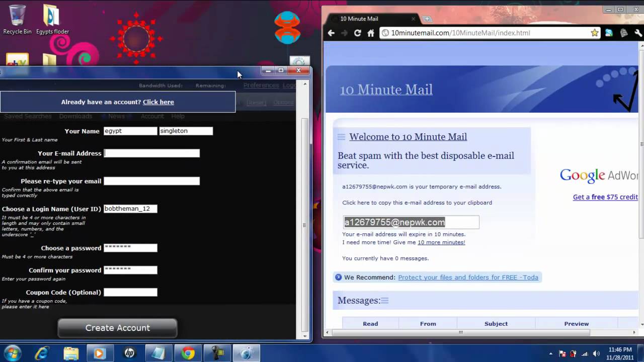Click the shopping tag extension icon
The height and width of the screenshot is (362, 644).
tap(624, 33)
